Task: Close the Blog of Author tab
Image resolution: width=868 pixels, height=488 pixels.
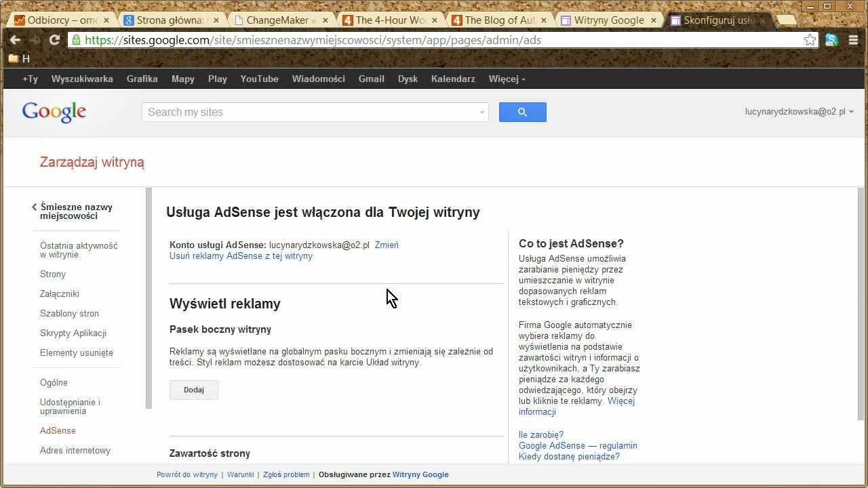Action: 544,20
